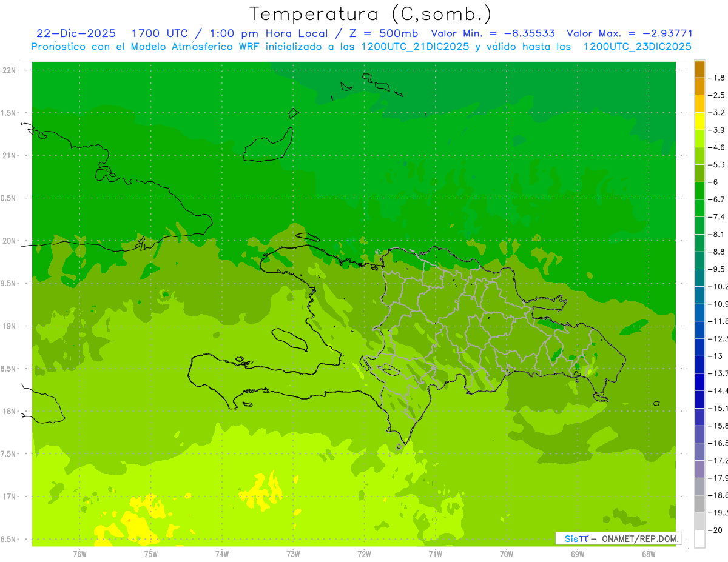Pick the blue swatch between -13.7 and -14.4
The image size is (728, 562).
699,382
